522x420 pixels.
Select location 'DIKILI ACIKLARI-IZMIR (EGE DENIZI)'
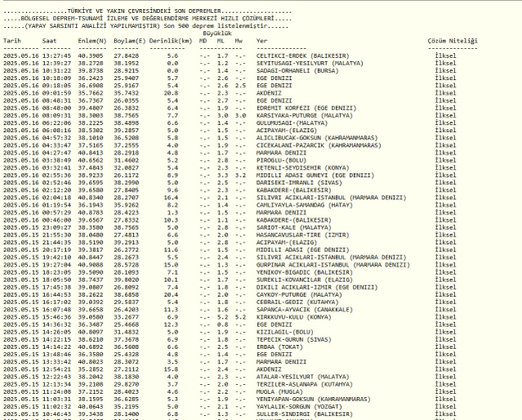tap(317, 287)
